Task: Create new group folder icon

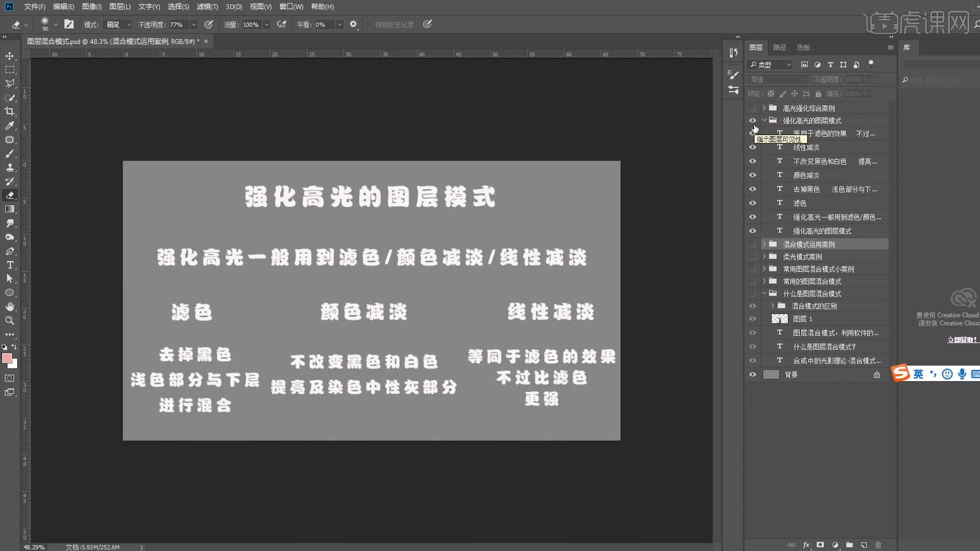Action: 849,545
